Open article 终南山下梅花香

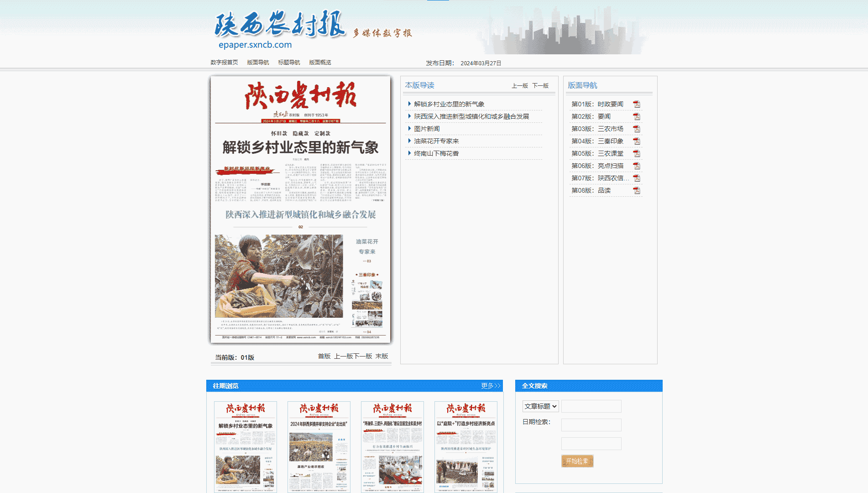click(436, 153)
